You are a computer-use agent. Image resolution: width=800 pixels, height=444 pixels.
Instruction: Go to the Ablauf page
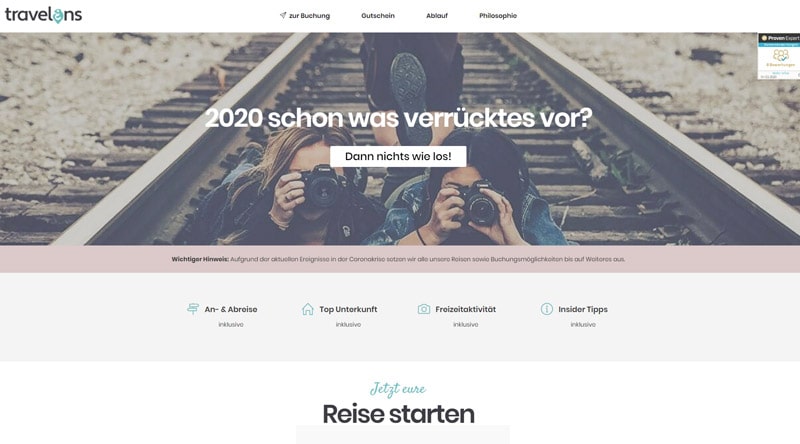point(437,16)
